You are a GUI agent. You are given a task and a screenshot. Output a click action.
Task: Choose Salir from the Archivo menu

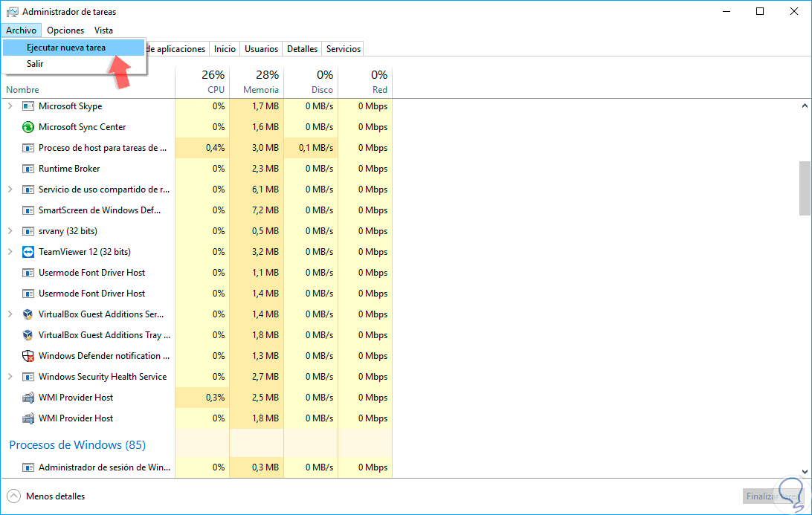tap(74, 64)
